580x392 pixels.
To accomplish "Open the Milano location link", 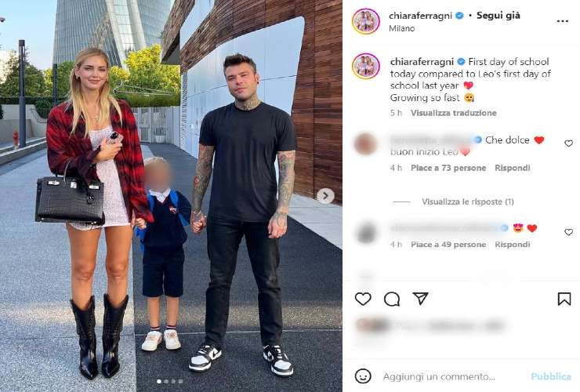I will click(x=402, y=28).
